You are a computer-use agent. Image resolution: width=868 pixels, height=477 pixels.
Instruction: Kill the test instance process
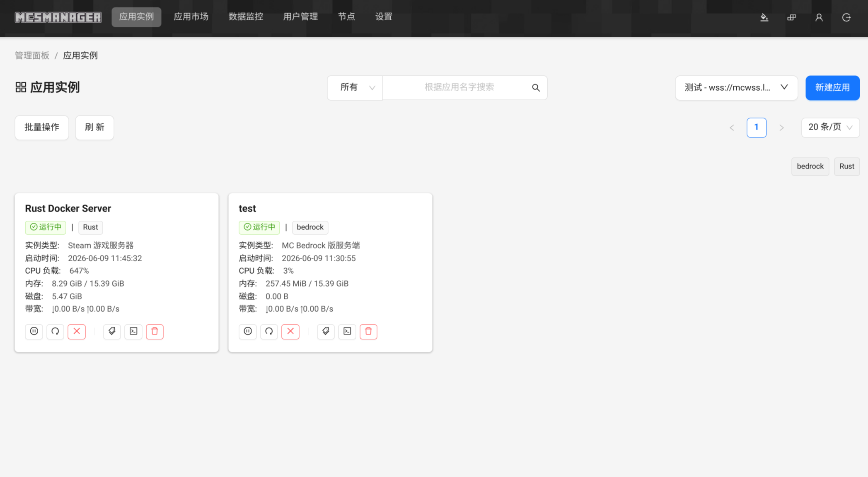coord(290,331)
